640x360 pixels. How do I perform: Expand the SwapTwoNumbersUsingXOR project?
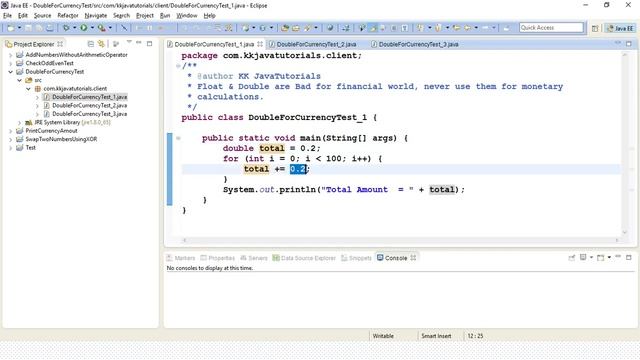click(11, 139)
